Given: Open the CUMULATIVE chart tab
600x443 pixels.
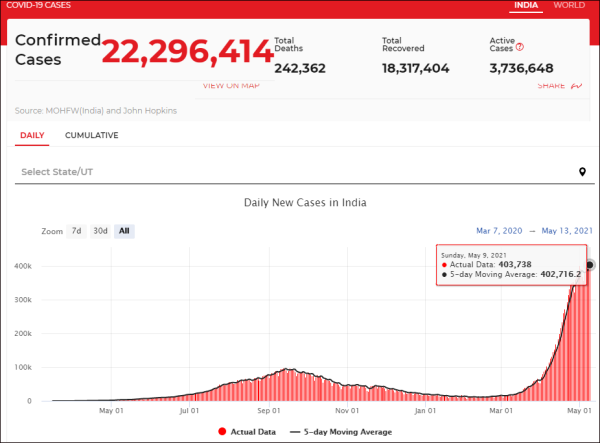Looking at the screenshot, I should click(x=91, y=135).
